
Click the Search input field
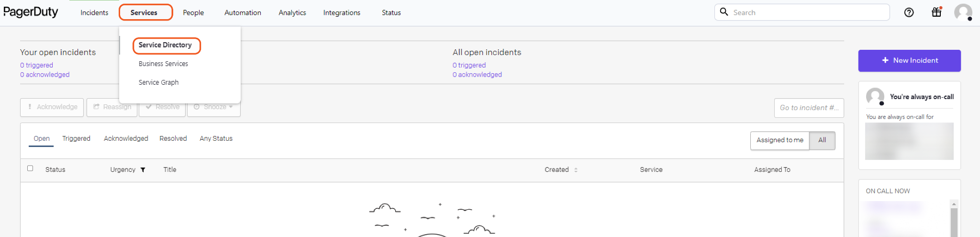point(802,12)
